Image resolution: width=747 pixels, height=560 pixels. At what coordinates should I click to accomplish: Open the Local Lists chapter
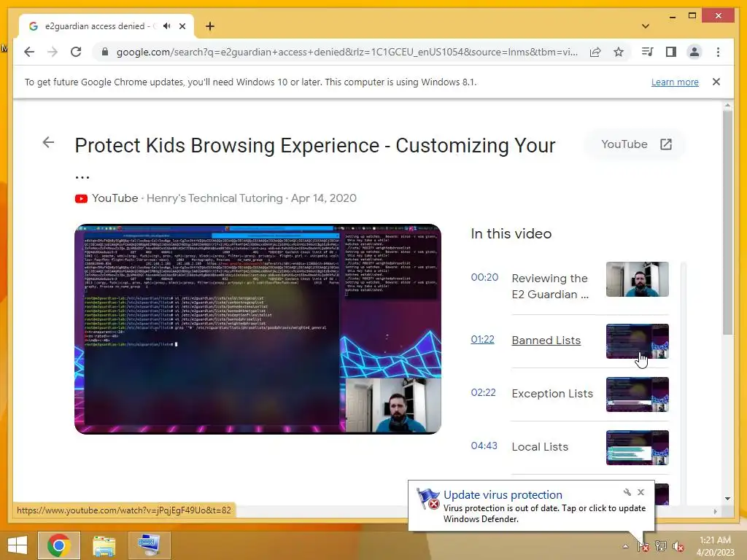point(540,447)
